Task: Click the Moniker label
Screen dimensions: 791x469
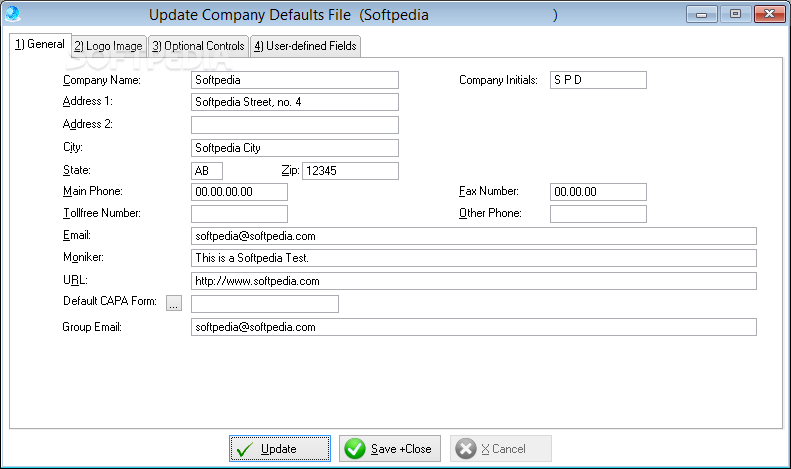Action: coord(83,257)
